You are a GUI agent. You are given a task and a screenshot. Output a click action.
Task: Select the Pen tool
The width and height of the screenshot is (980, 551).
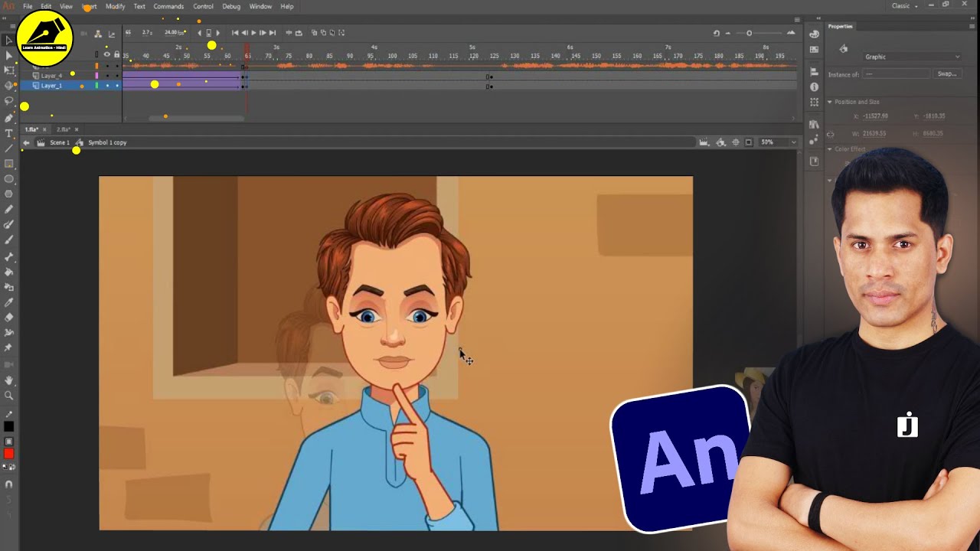pyautogui.click(x=8, y=117)
